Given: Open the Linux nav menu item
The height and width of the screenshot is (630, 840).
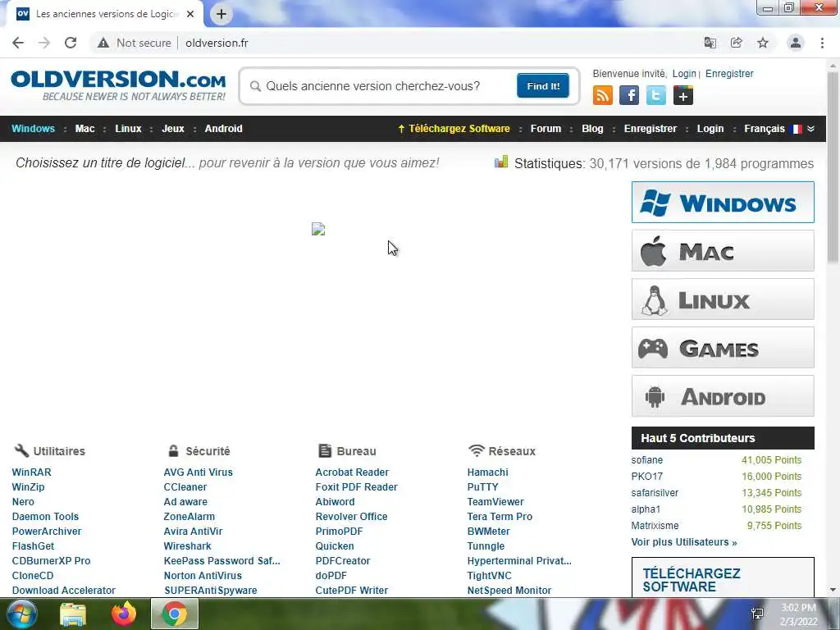Looking at the screenshot, I should coord(128,129).
